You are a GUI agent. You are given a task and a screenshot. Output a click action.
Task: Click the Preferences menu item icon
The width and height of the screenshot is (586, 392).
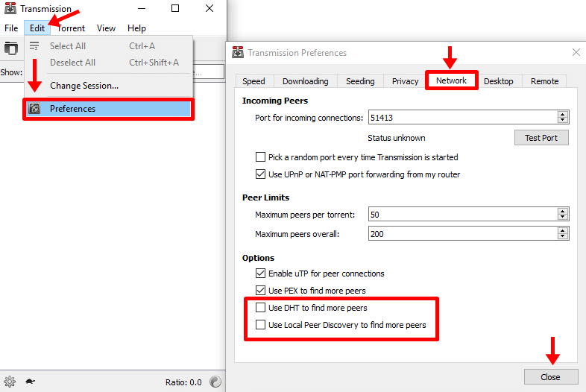click(34, 109)
